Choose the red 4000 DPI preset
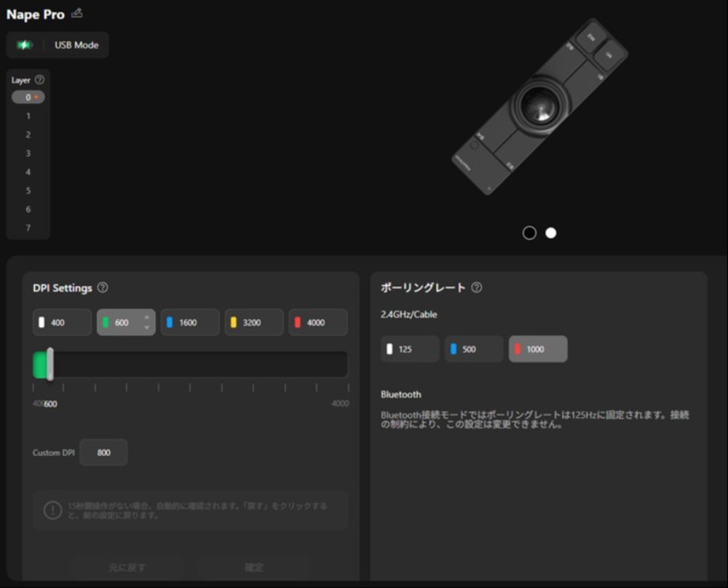728x588 pixels. pyautogui.click(x=318, y=322)
